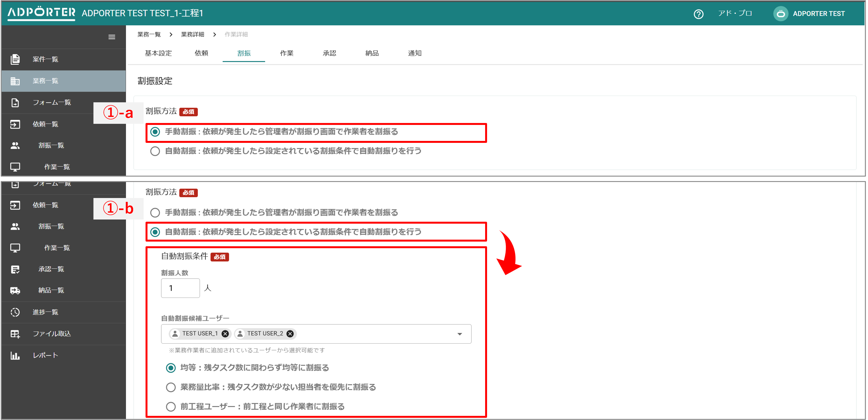Open the 依頼 tab
This screenshot has height=420, width=868.
(201, 53)
